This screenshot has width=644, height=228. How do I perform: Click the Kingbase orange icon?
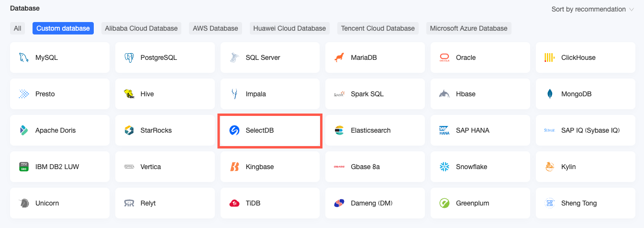pyautogui.click(x=234, y=167)
